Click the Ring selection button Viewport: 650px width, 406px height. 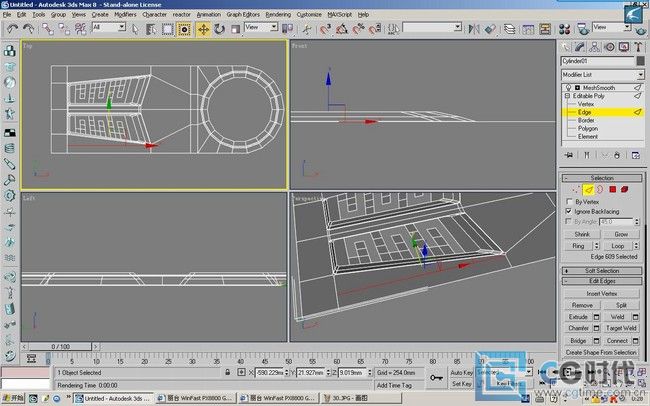578,246
